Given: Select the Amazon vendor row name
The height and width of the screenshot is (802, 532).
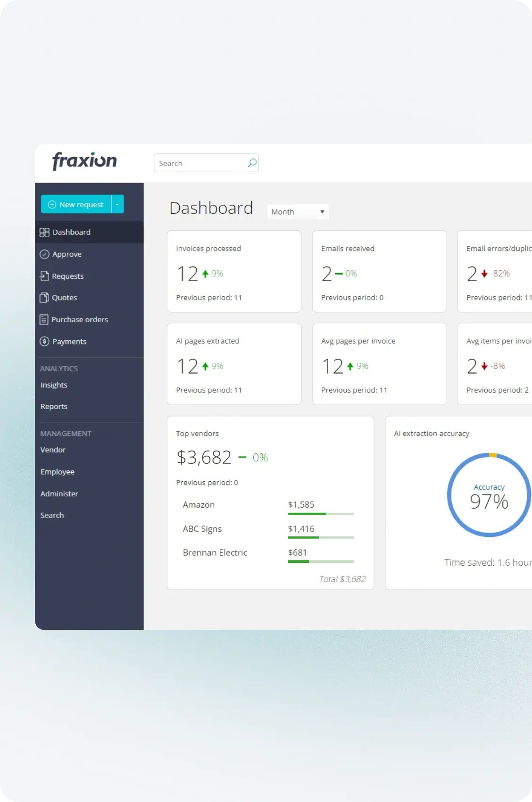Looking at the screenshot, I should pyautogui.click(x=199, y=505).
